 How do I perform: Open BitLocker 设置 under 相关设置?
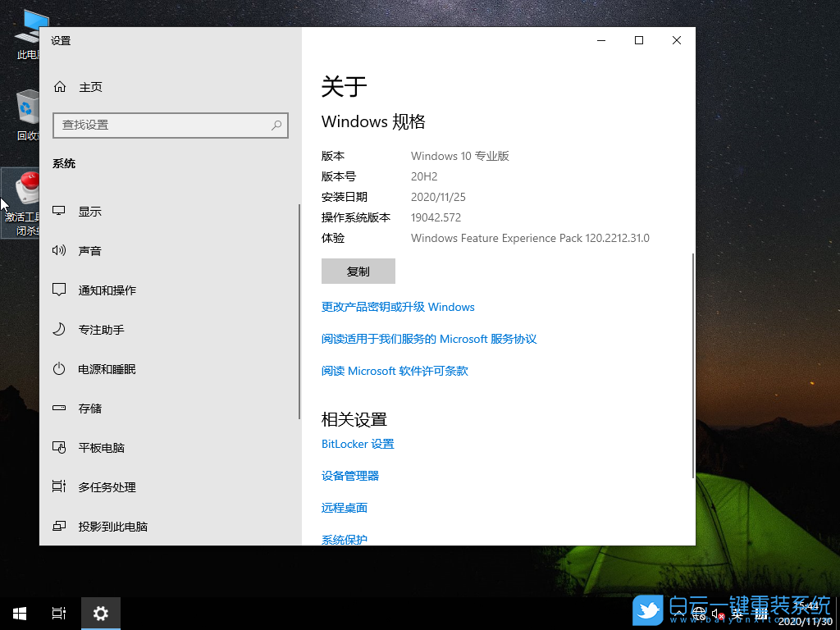(x=358, y=443)
